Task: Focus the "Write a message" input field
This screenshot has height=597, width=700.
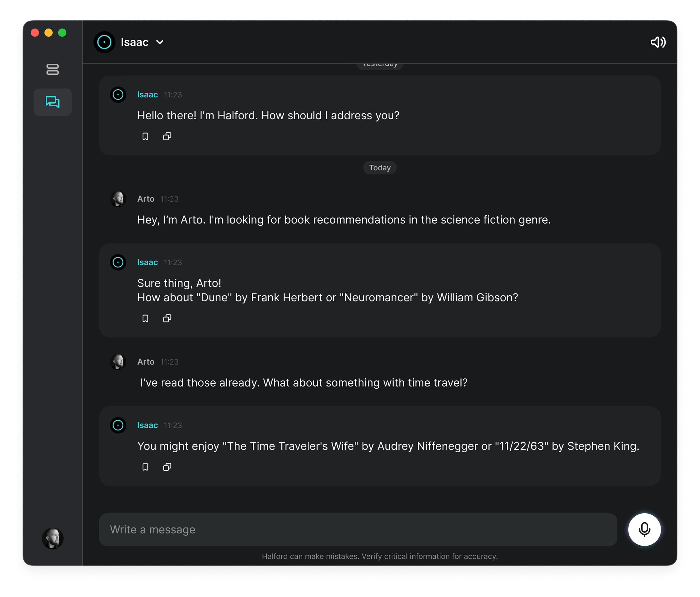Action: [358, 530]
